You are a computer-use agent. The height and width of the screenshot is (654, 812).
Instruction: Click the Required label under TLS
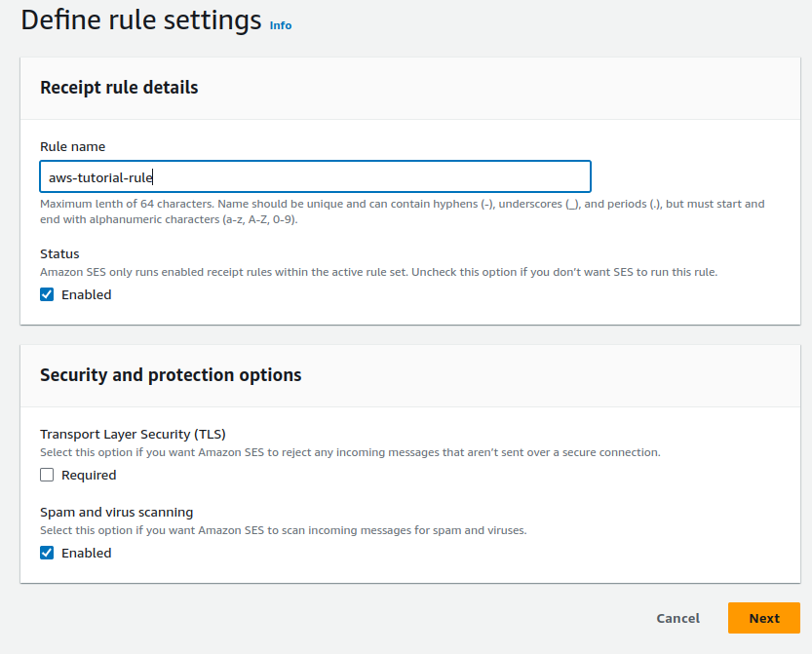tap(92, 475)
